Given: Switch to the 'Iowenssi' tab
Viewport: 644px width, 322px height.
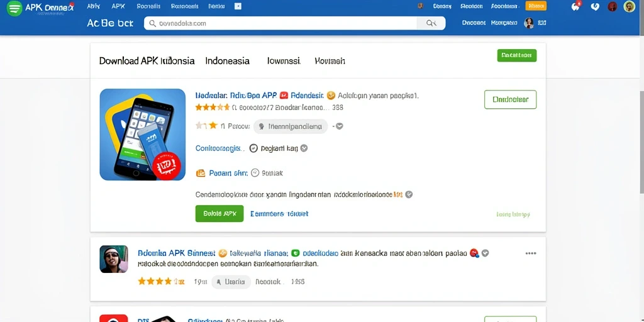Looking at the screenshot, I should pos(284,61).
